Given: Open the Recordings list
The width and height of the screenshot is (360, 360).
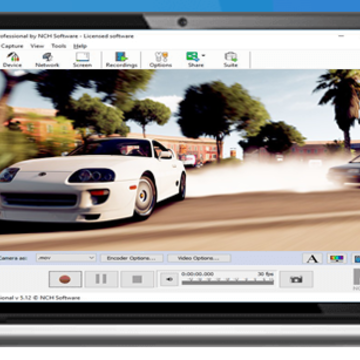Looking at the screenshot, I should coord(121,60).
